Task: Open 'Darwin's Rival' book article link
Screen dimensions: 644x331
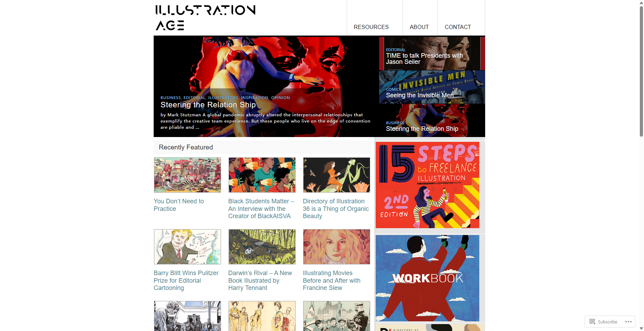Action: tap(260, 280)
